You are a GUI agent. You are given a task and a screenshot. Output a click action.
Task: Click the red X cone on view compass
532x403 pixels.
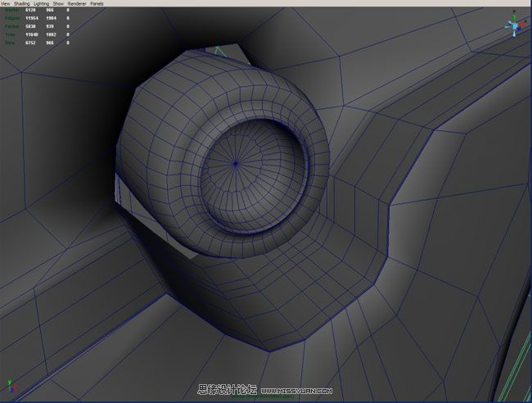tap(523, 24)
